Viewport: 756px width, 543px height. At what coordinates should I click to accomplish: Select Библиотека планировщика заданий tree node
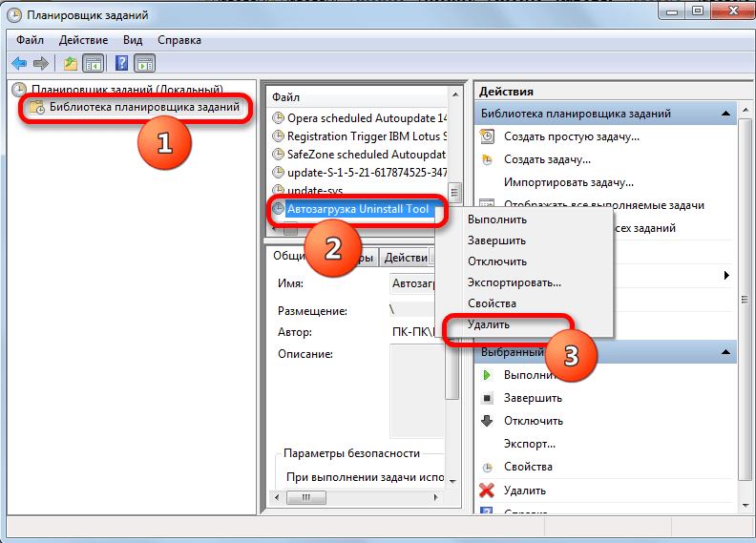[x=144, y=107]
